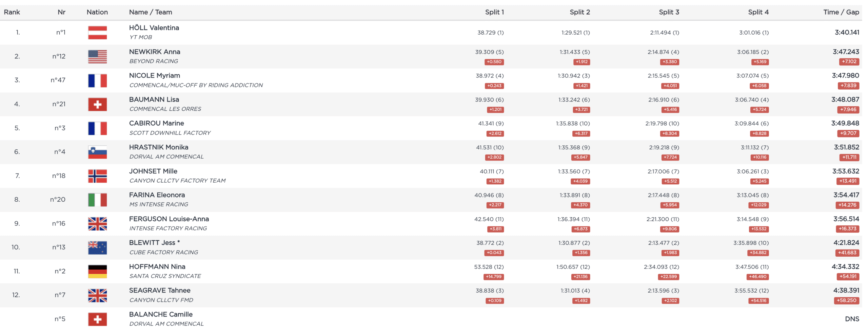Click the Norwegian flag for JOHNSET Mille
This screenshot has width=868, height=330.
97,176
